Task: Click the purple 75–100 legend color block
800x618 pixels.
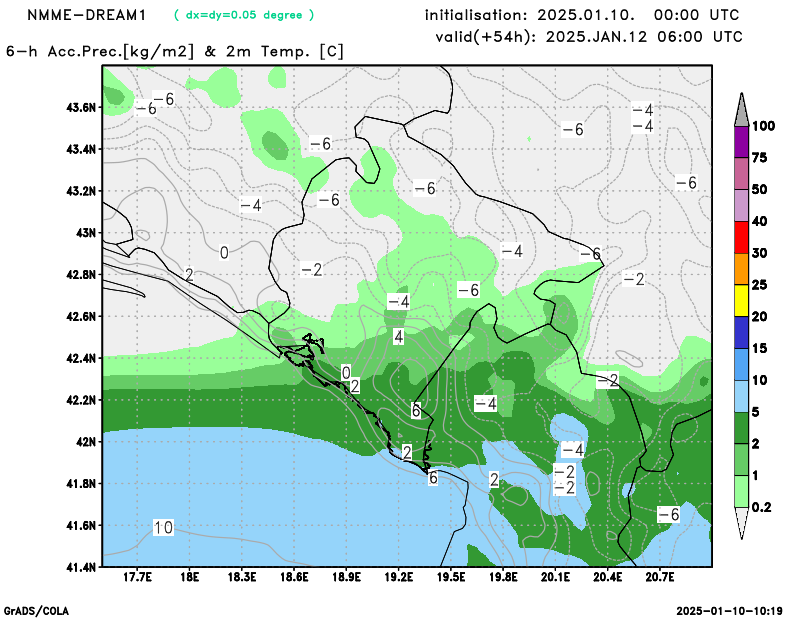Action: click(741, 142)
